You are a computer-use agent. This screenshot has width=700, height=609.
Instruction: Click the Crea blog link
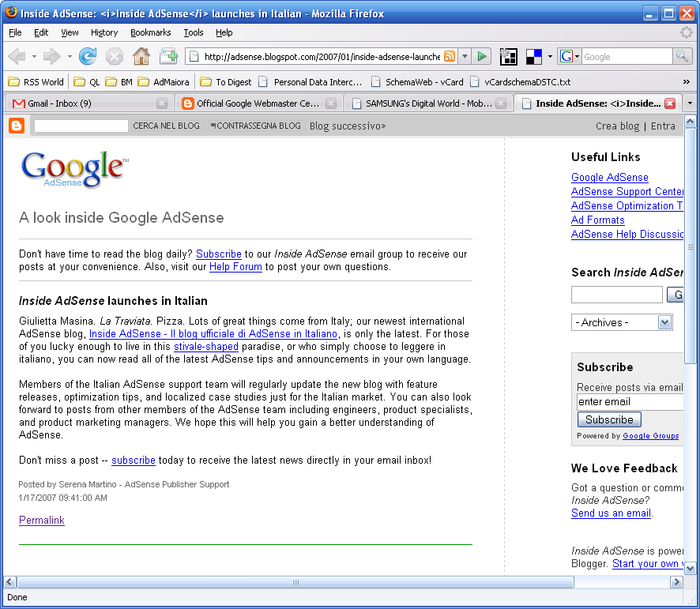pyautogui.click(x=617, y=126)
